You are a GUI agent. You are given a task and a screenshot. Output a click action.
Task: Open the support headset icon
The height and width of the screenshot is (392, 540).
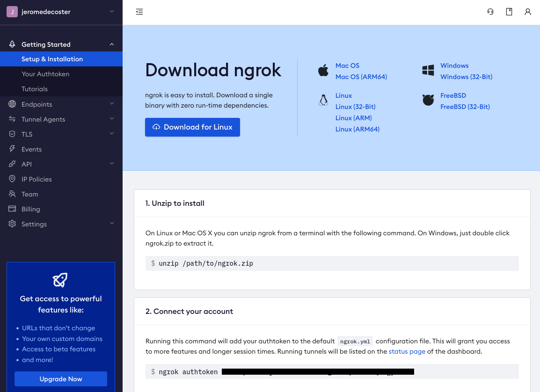490,12
